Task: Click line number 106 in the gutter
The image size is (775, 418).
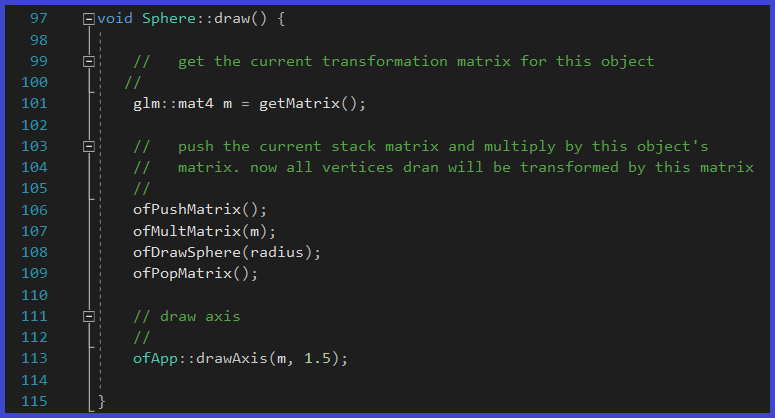Action: click(34, 210)
